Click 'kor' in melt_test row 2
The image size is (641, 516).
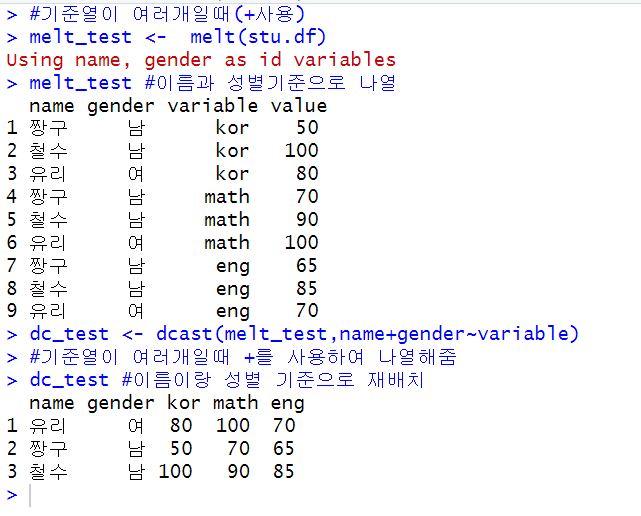[232, 151]
